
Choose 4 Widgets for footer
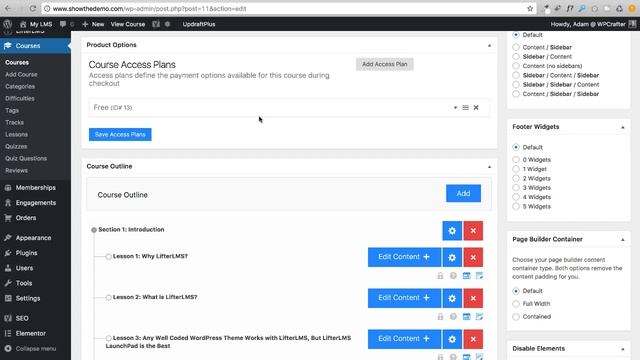coord(516,197)
